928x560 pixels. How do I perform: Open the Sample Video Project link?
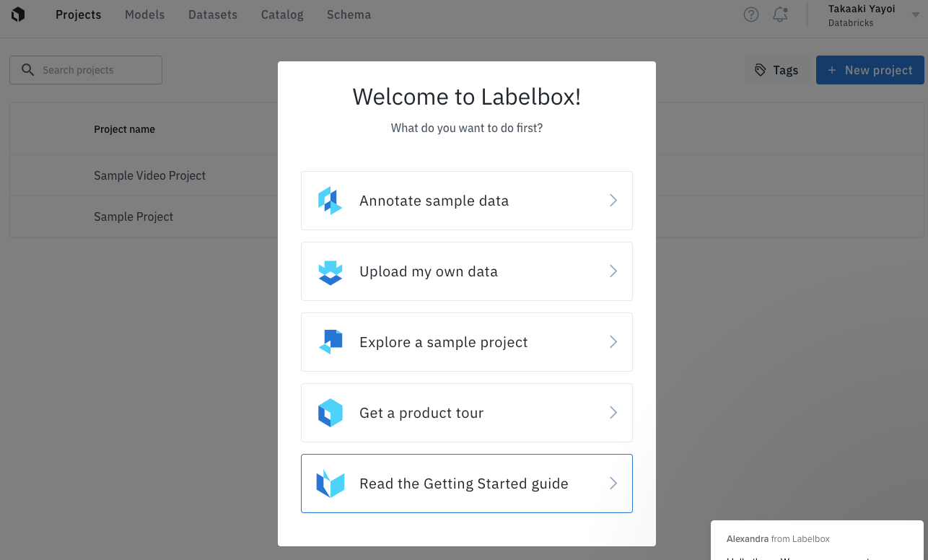tap(149, 175)
